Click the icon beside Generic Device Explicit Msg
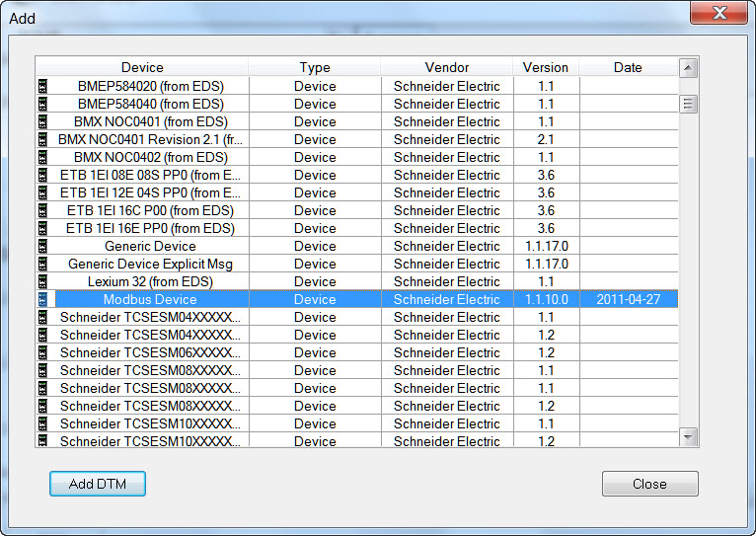The image size is (756, 536). [x=42, y=265]
